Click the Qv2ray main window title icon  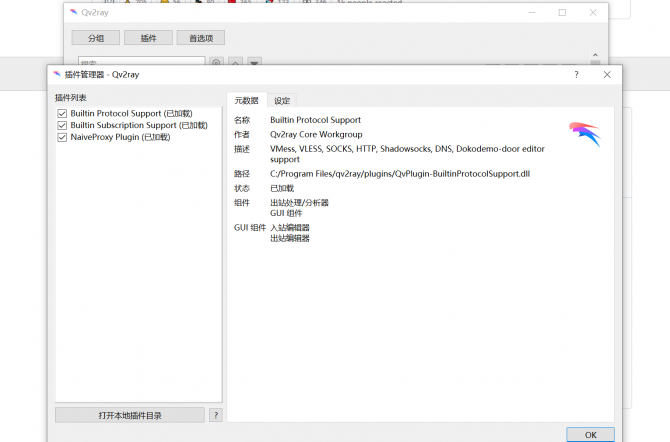[74, 12]
